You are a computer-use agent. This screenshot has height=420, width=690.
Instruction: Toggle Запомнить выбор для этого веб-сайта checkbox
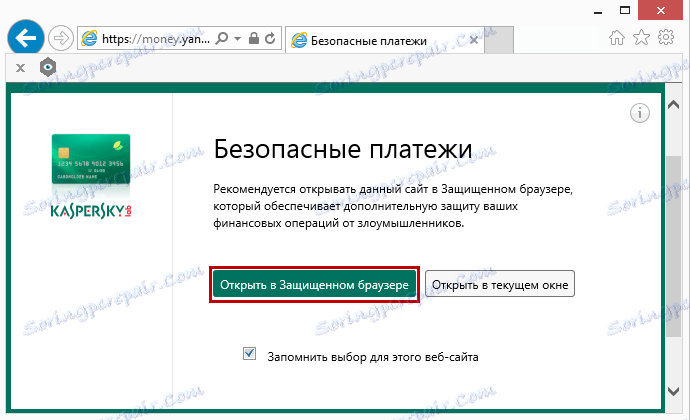pos(250,354)
